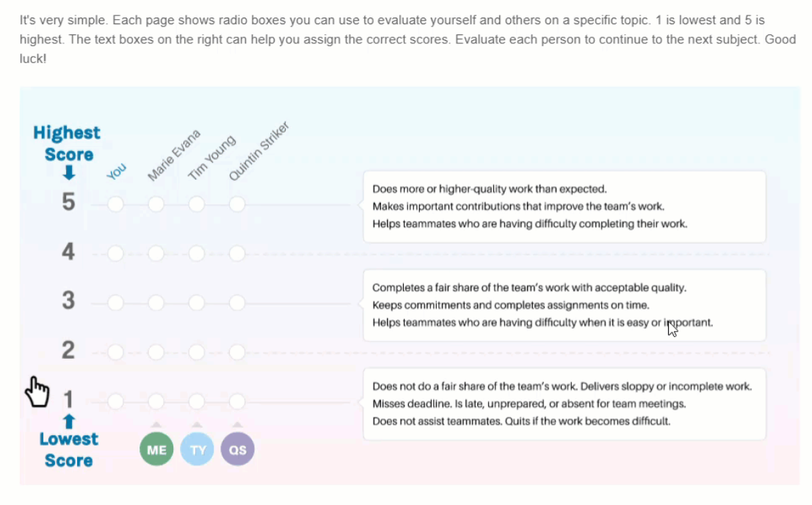Click the Marie Evana column name
Screen dimensions: 812x505
tap(173, 156)
